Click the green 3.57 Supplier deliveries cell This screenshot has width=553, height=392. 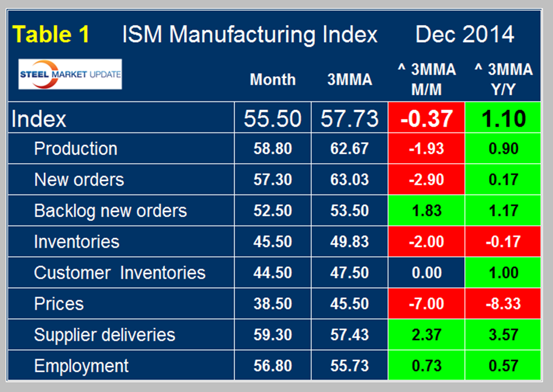click(x=503, y=335)
